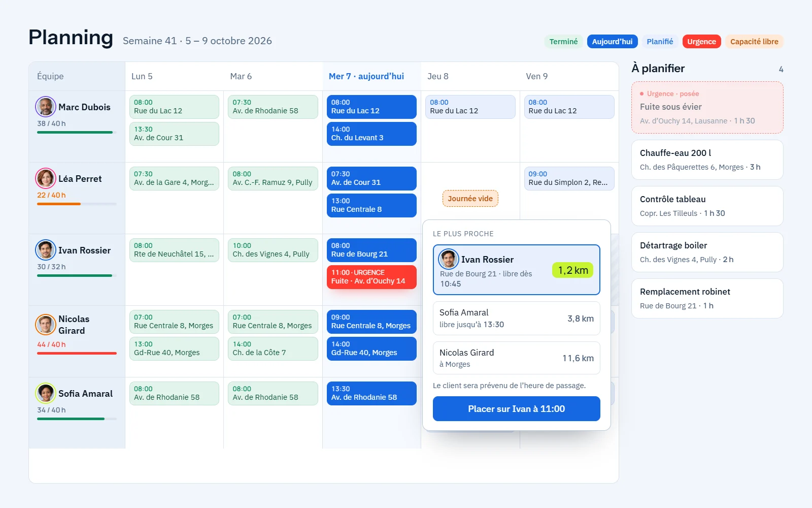The image size is (812, 508).
Task: Open Nicolas's Tuesday 14:00 Ch. de la Côte 7
Action: 273,348
